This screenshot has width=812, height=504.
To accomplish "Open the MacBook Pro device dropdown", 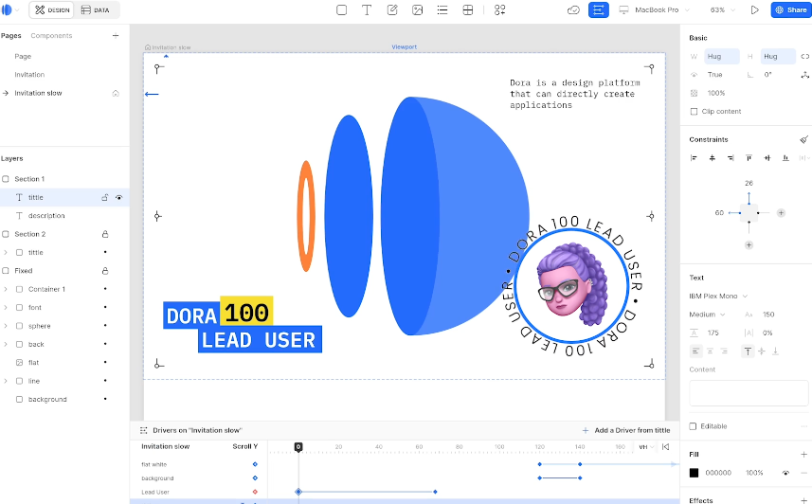I will [x=655, y=9].
